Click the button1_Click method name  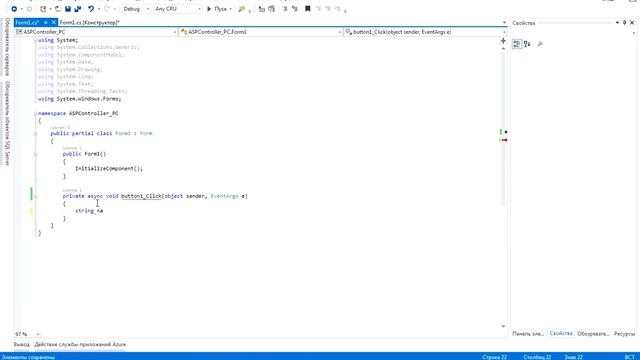(141, 196)
